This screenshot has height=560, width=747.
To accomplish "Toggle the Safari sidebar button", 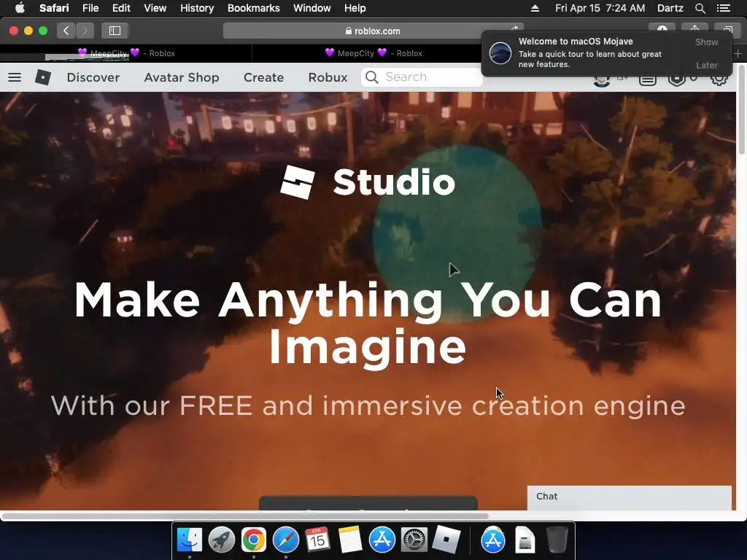I will point(115,31).
